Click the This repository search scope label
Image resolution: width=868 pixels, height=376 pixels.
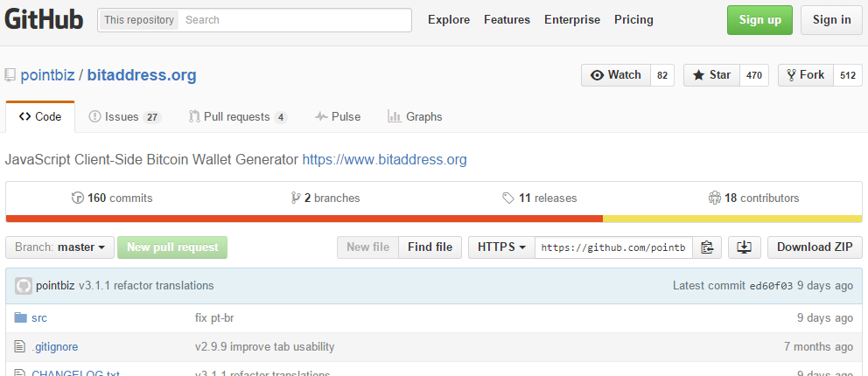(139, 20)
